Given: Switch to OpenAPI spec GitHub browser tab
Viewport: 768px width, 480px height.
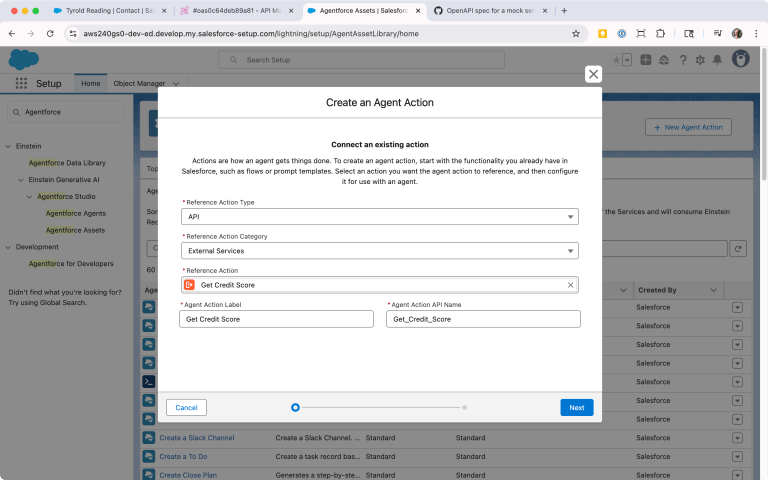Looking at the screenshot, I should point(490,11).
